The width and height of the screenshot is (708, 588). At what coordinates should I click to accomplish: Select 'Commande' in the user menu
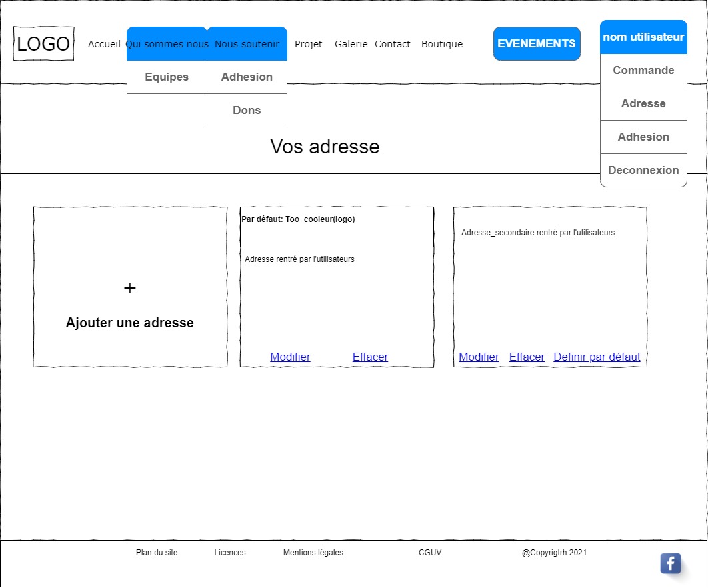[x=643, y=71]
